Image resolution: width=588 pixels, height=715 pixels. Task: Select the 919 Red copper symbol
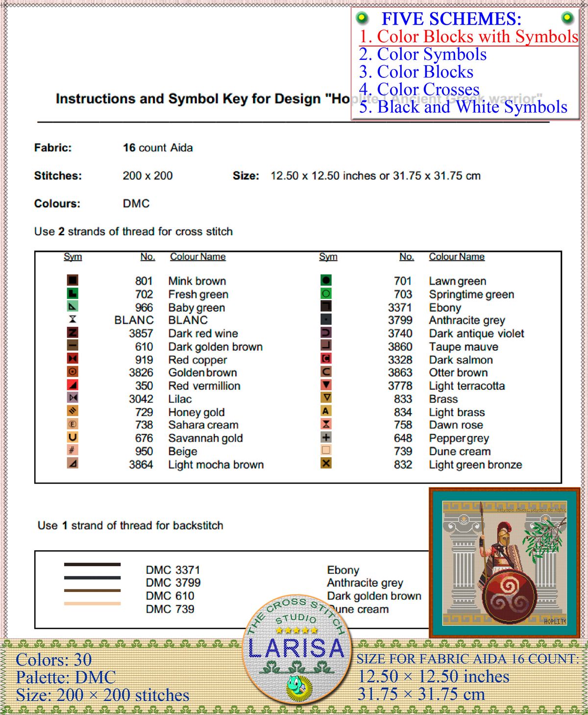click(x=73, y=359)
